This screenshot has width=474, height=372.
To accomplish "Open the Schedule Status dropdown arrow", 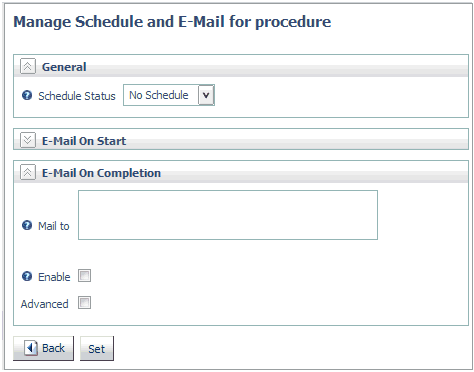I will pos(206,95).
